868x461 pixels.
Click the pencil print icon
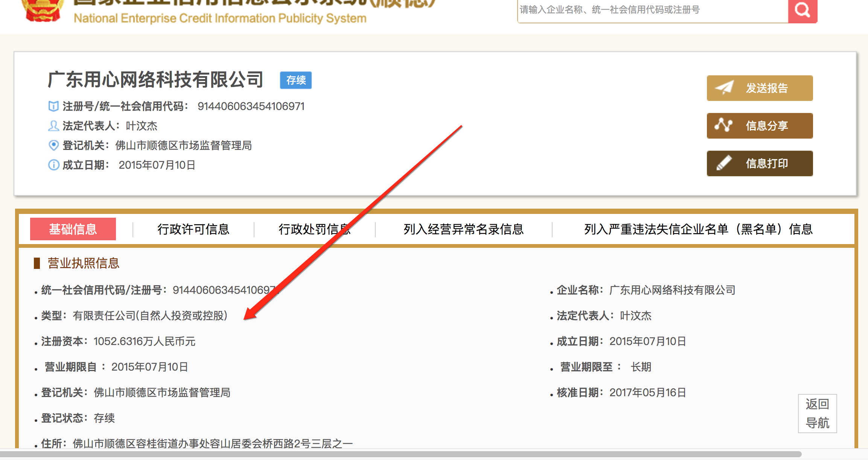tap(723, 163)
